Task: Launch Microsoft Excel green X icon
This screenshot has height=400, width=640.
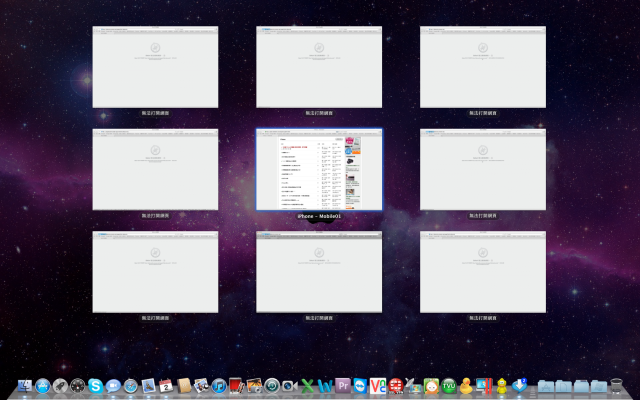Action: [x=307, y=385]
